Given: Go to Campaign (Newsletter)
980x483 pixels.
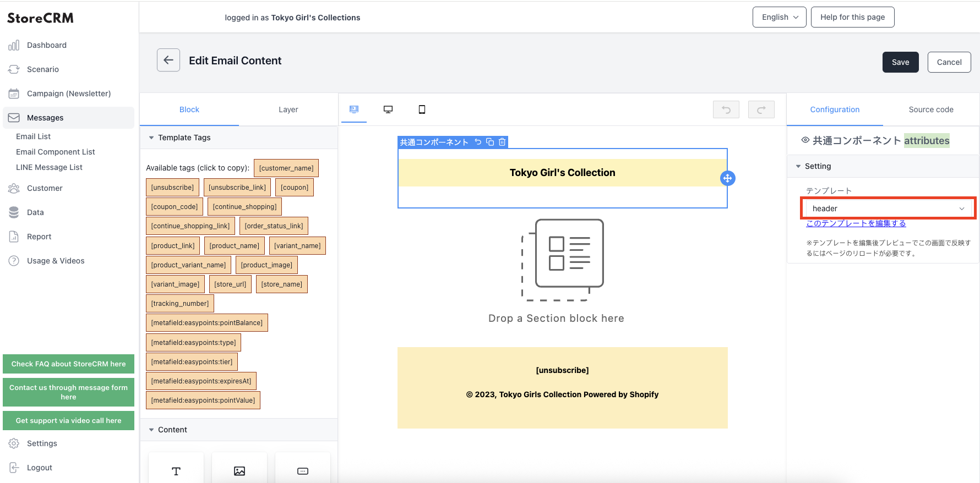Looking at the screenshot, I should pos(68,94).
